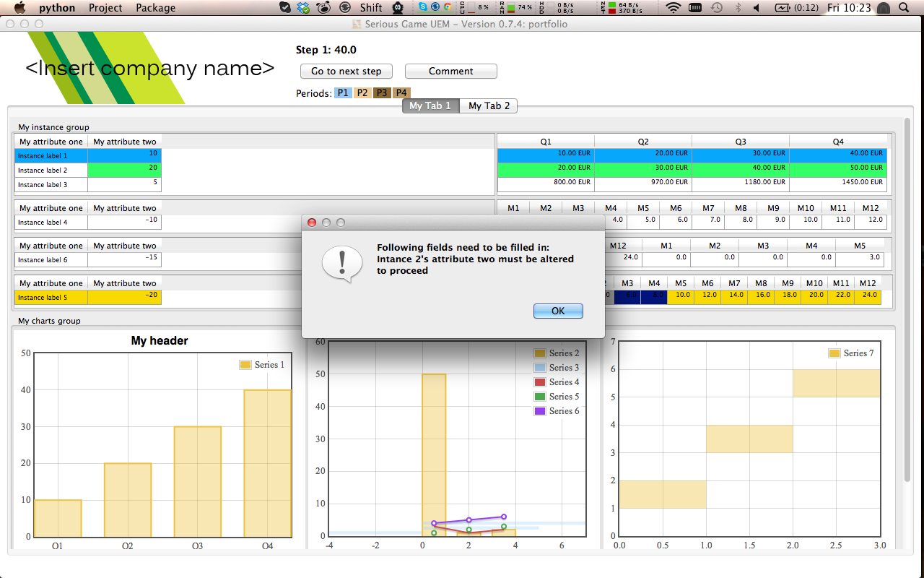This screenshot has width=924, height=578.
Task: Select the P1 period swatch
Action: point(343,93)
